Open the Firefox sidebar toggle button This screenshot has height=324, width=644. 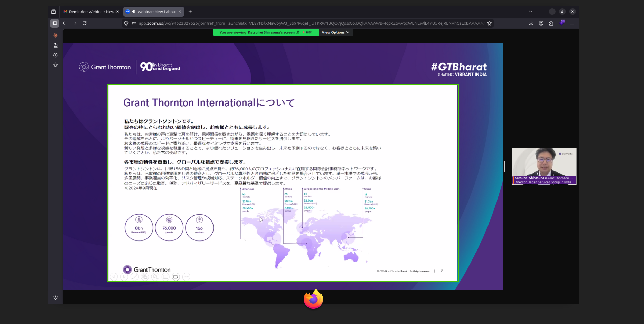[x=55, y=23]
